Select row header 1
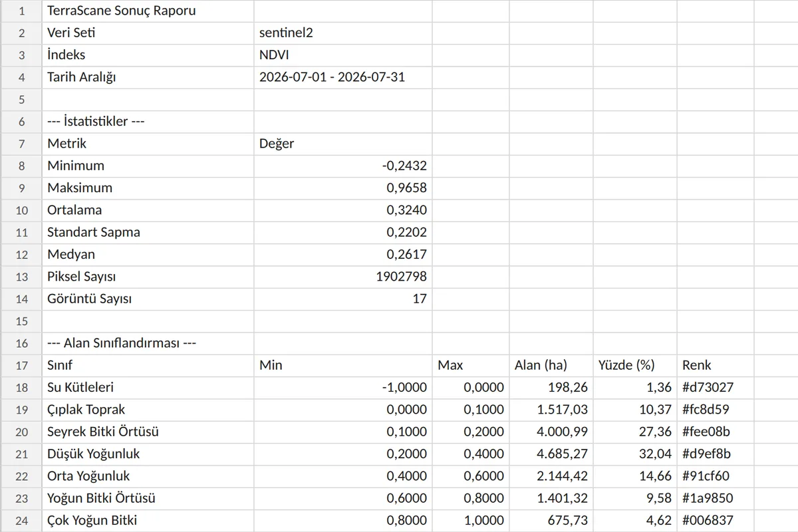The image size is (798, 532). click(x=21, y=11)
